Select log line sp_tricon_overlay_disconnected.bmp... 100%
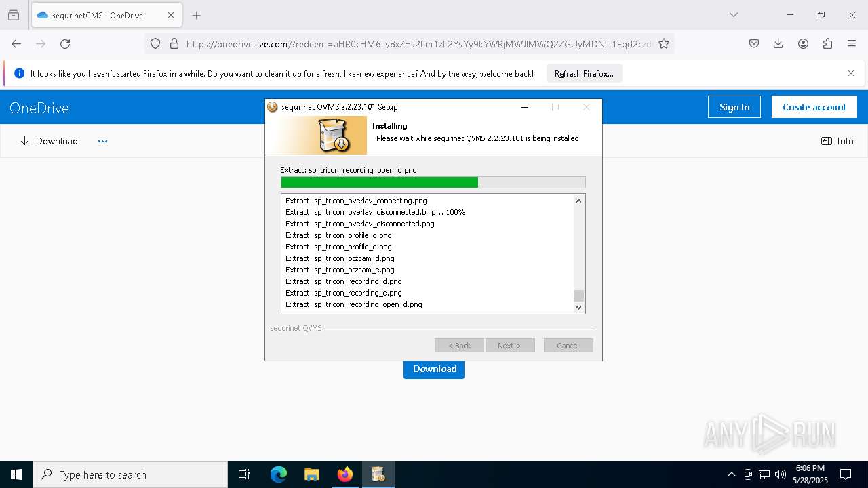This screenshot has height=488, width=868. click(x=375, y=212)
